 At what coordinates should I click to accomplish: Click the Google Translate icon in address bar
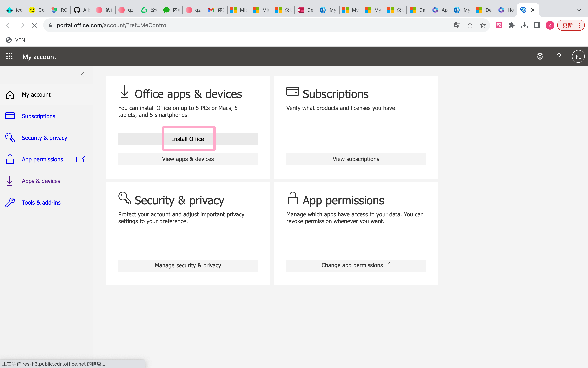coord(457,25)
